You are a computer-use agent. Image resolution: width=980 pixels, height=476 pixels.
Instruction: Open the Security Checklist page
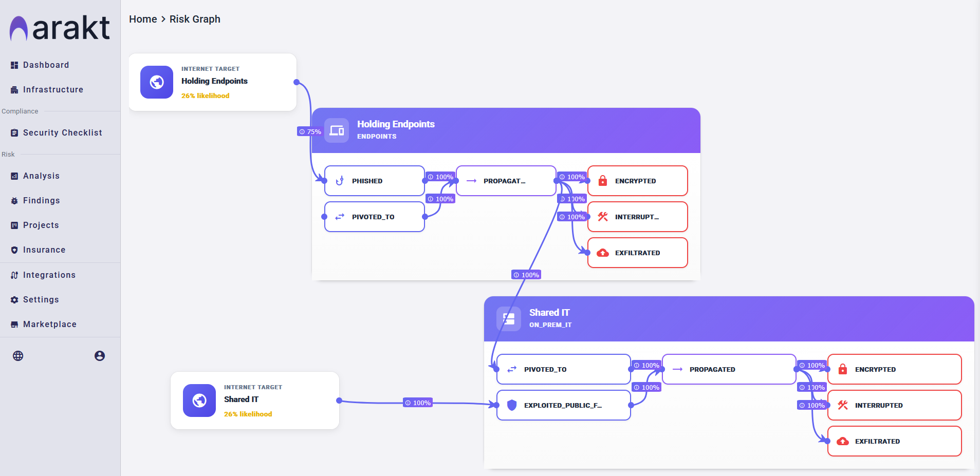[x=62, y=132]
